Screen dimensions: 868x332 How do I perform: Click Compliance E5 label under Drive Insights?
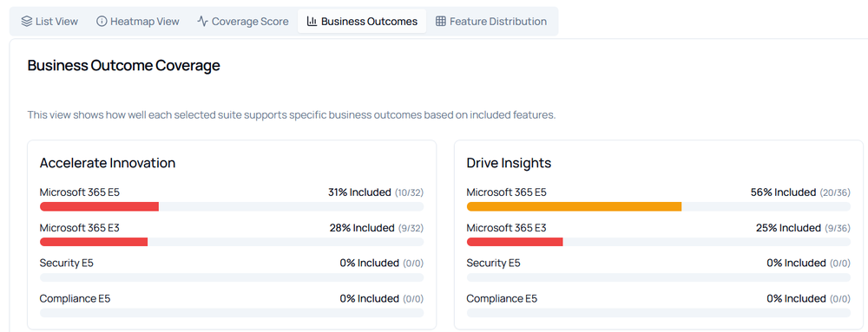[502, 298]
